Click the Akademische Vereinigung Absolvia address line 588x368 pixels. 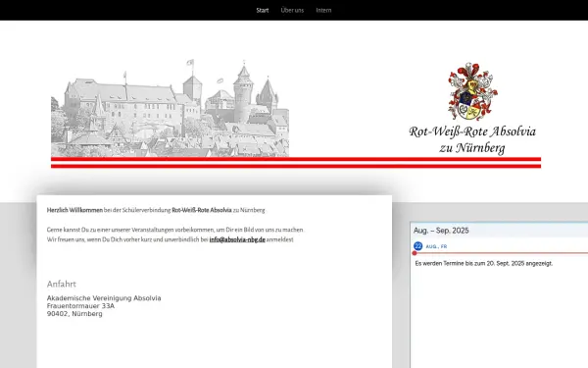104,298
